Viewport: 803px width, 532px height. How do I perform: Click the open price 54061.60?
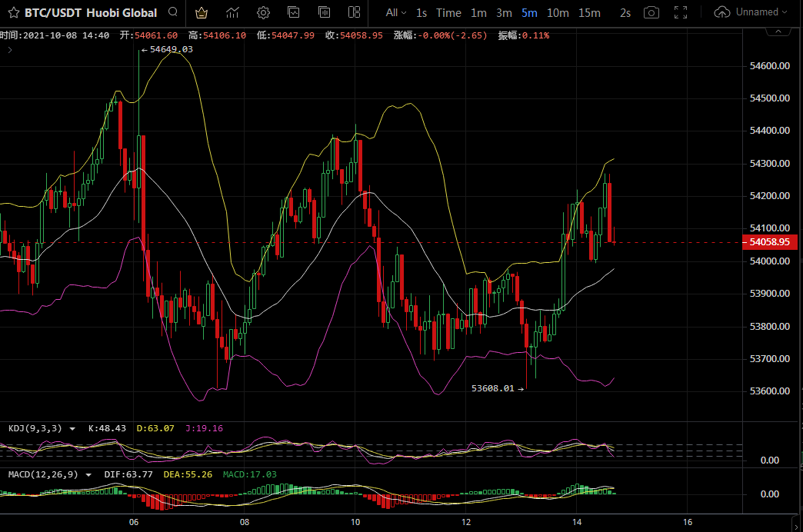(x=155, y=35)
